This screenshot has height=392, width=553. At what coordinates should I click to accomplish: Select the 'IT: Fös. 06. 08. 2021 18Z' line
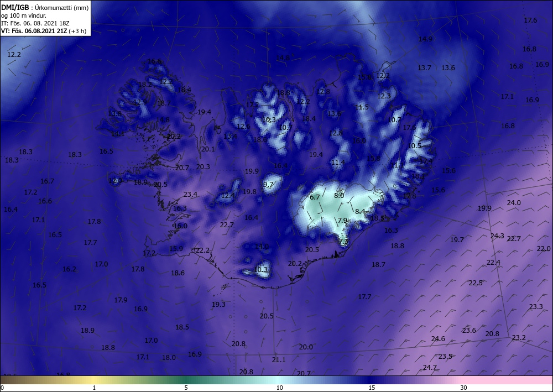pos(35,23)
